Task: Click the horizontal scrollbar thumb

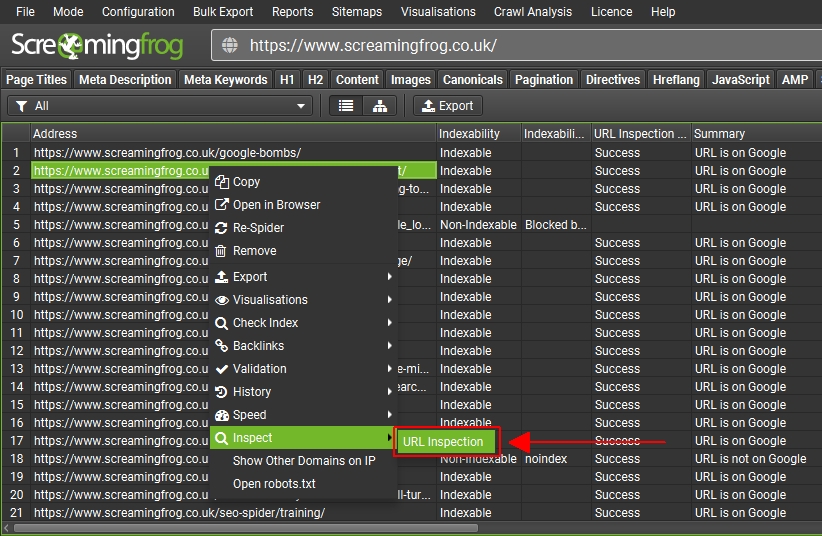Action: coord(246,528)
